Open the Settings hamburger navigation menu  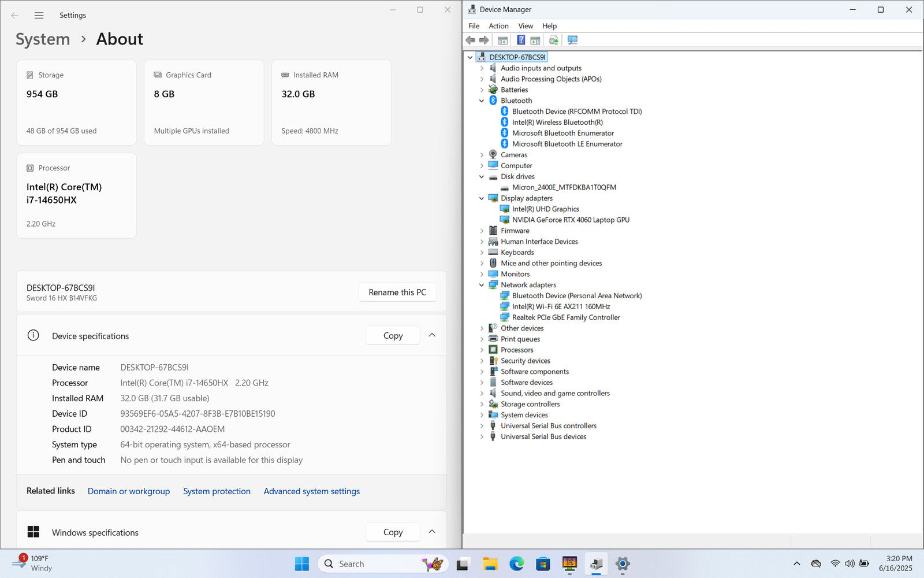tap(39, 16)
